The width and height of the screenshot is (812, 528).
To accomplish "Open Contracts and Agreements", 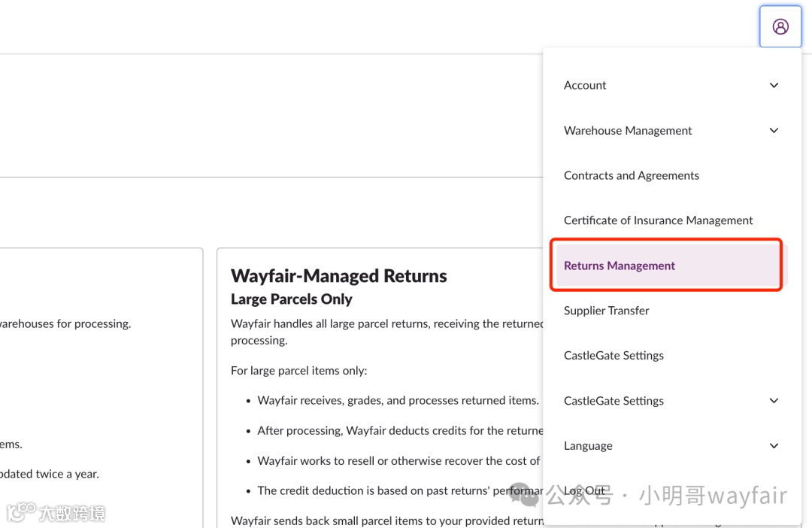I will pos(632,176).
